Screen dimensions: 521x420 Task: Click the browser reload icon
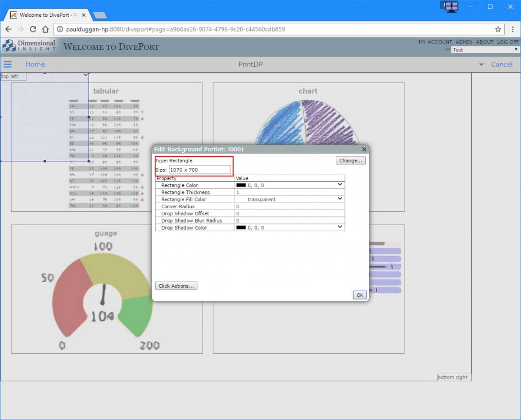click(33, 29)
